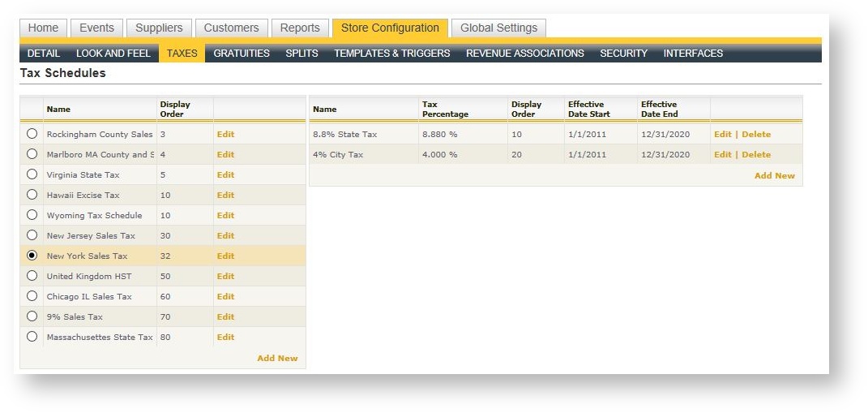The height and width of the screenshot is (413, 868).
Task: Add New tax schedule in left list
Action: [x=277, y=358]
